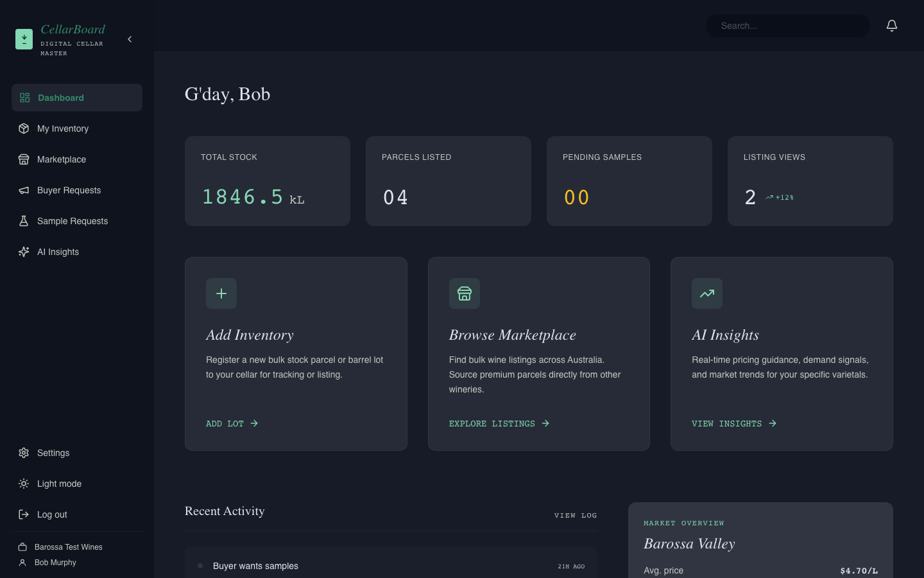Click the notification bell
The width and height of the screenshot is (924, 578).
(x=892, y=25)
